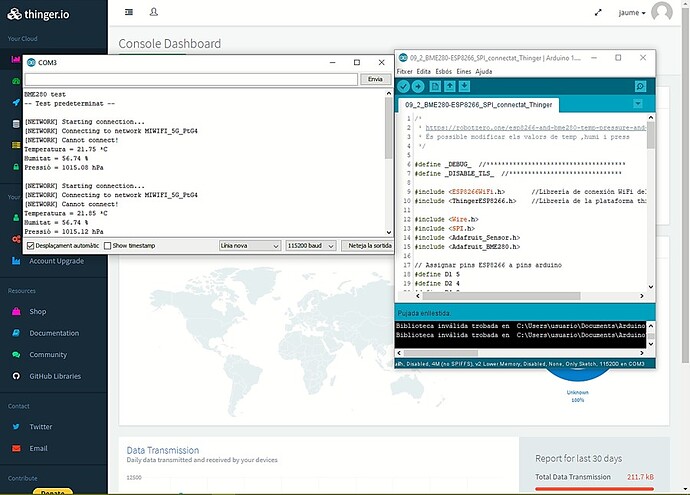Click the thinger.io logo
The height and width of the screenshot is (495, 690).
[x=38, y=14]
